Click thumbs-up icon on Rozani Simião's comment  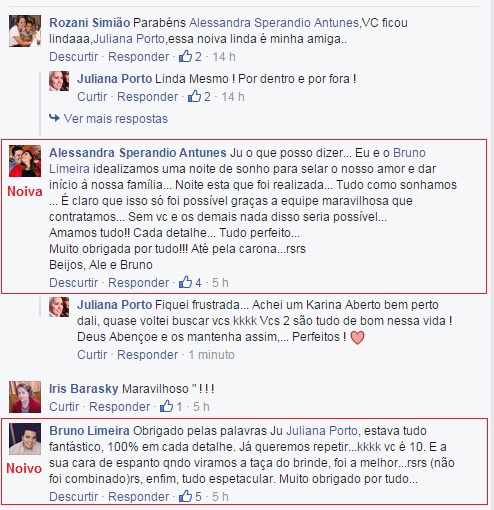(185, 56)
